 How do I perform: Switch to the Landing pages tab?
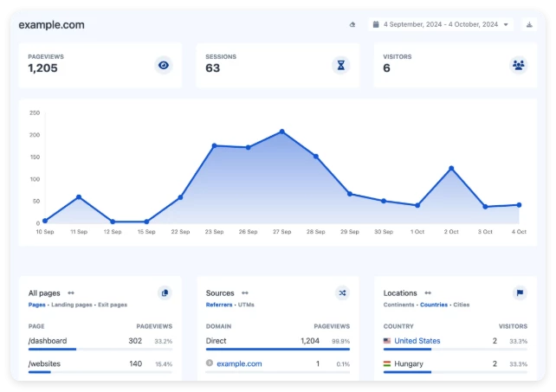coord(72,305)
